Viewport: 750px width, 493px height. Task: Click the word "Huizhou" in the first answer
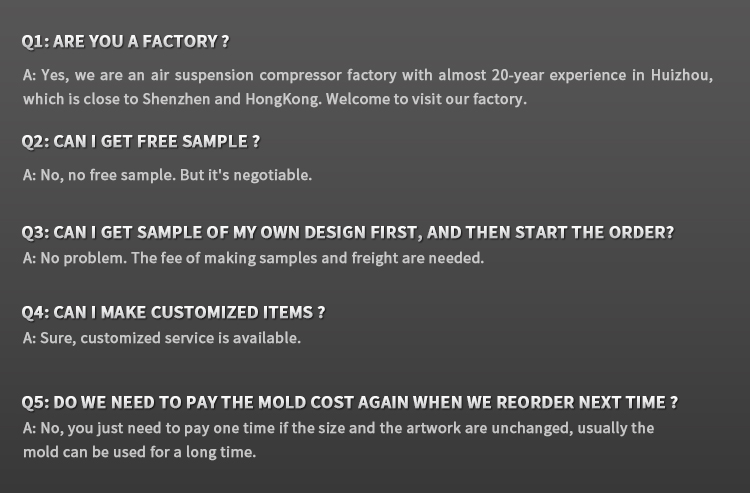coord(681,75)
